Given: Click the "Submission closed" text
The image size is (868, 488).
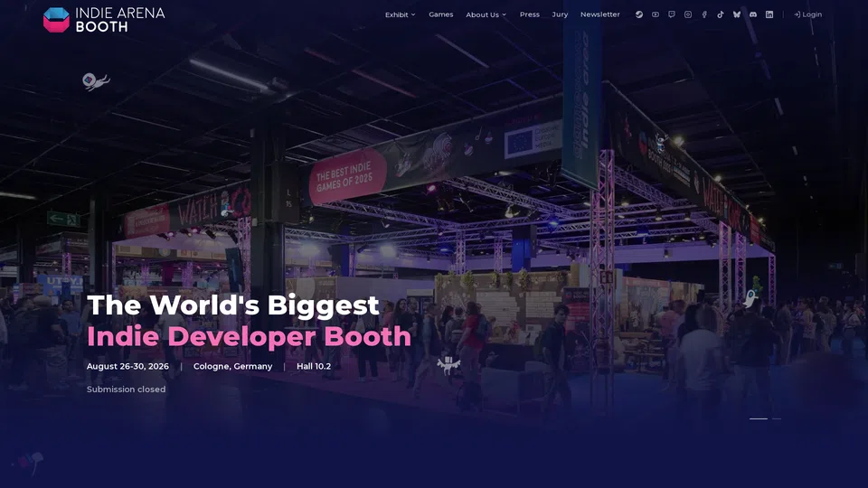Looking at the screenshot, I should [127, 389].
